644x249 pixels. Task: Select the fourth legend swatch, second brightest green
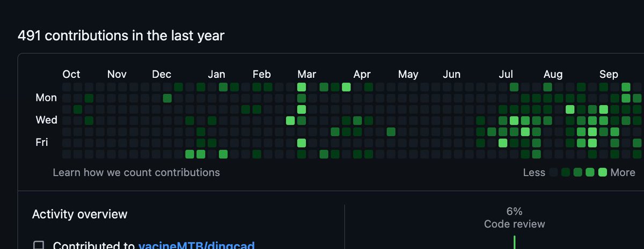pos(590,172)
